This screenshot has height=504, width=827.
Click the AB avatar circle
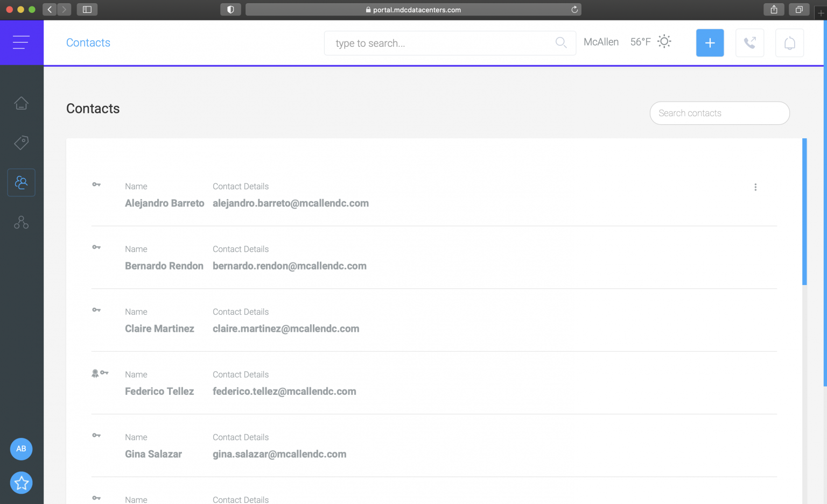pyautogui.click(x=21, y=449)
